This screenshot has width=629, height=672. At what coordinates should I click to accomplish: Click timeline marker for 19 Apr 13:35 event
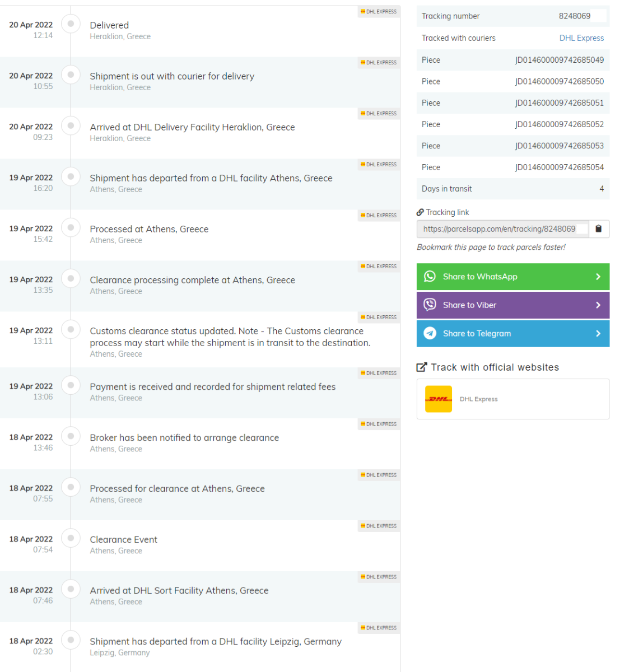(71, 278)
